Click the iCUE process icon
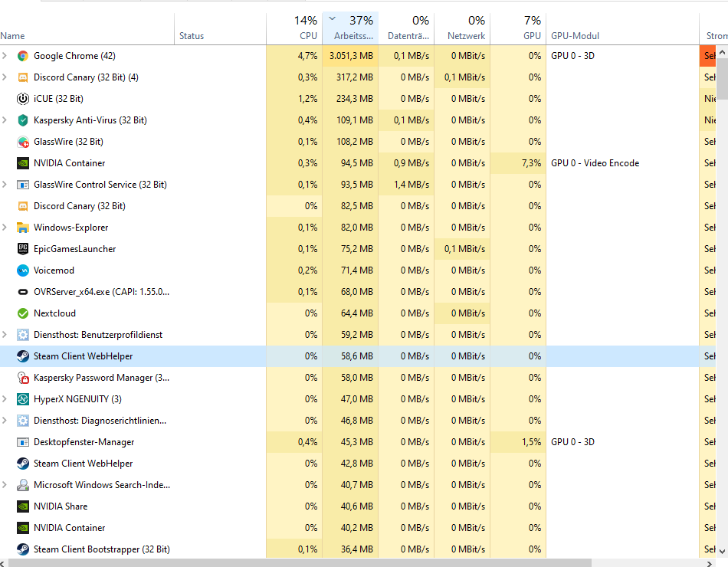Viewport: 728px width, 567px height. [x=23, y=99]
